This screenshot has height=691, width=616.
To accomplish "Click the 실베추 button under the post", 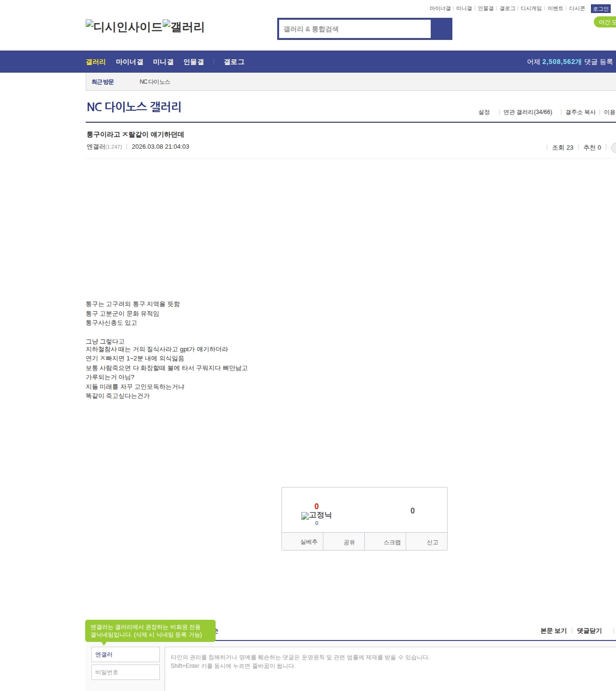I will (308, 542).
